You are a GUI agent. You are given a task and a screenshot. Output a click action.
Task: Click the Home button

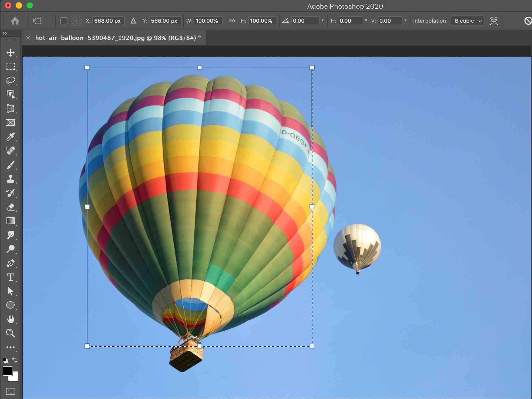pos(15,21)
